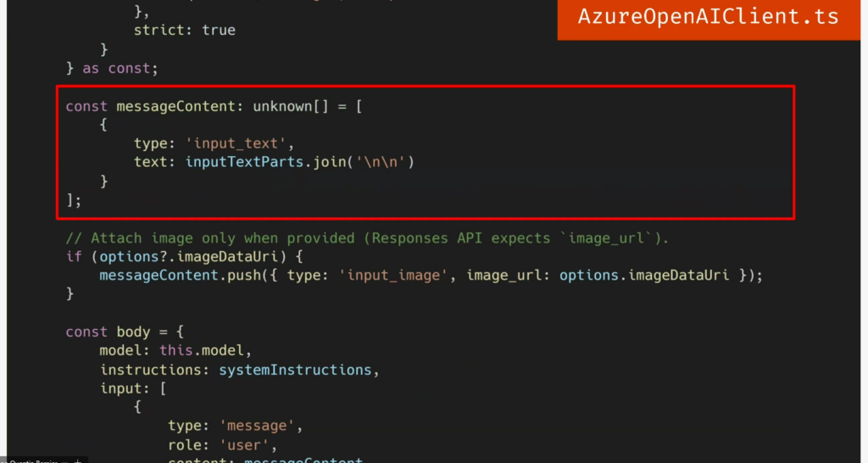
Task: Click the messageContent.push method call
Action: point(189,276)
